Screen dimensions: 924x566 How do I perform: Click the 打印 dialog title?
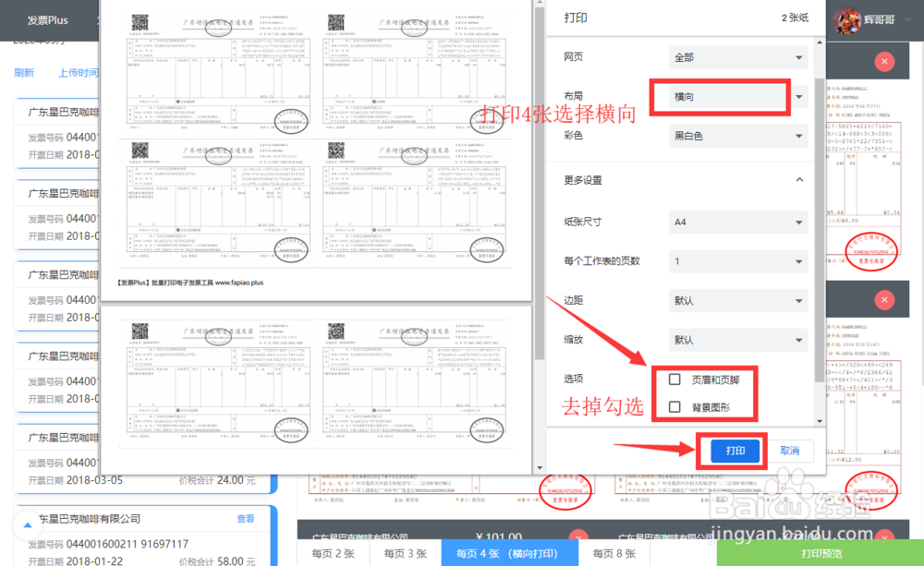click(x=575, y=18)
